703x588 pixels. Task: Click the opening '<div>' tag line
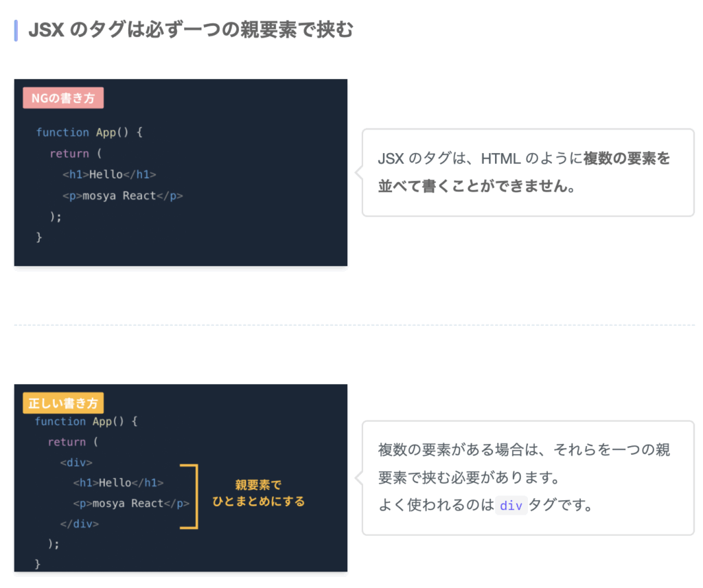(x=76, y=462)
